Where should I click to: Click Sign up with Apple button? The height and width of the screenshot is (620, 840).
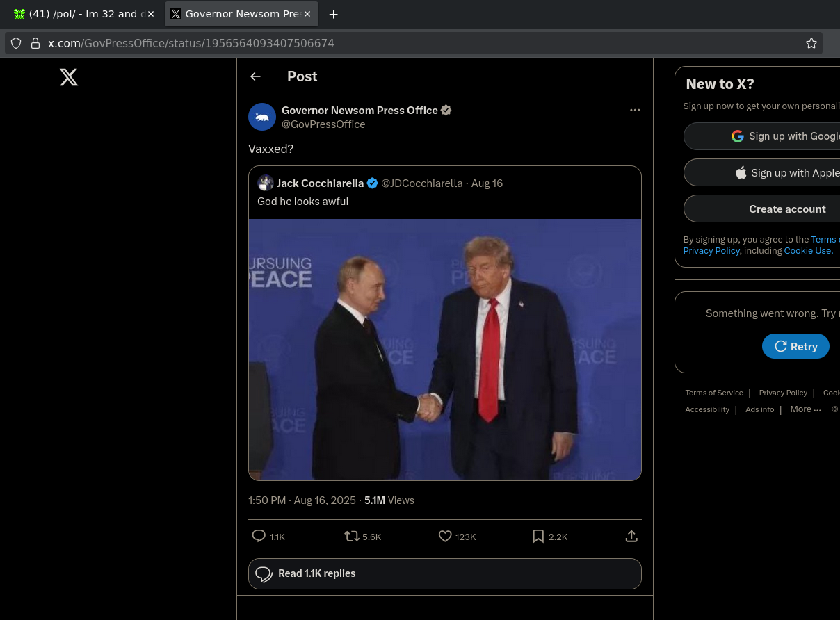pos(762,172)
